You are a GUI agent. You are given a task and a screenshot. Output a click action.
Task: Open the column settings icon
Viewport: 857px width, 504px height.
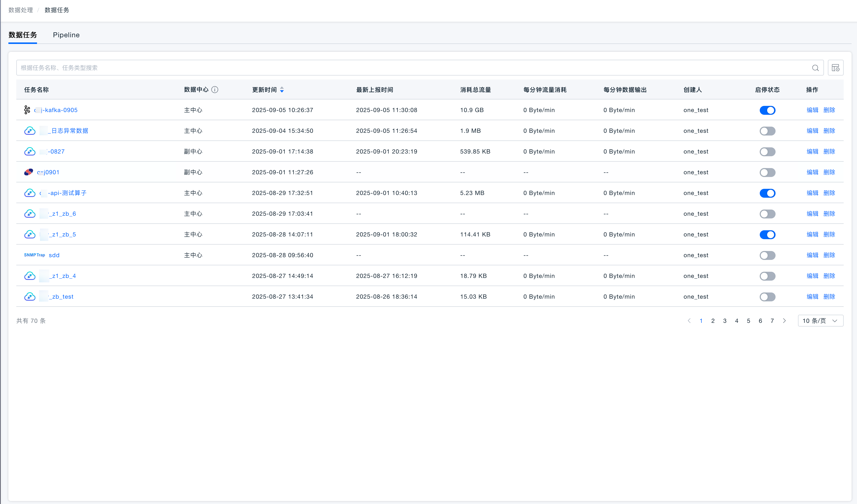(835, 68)
